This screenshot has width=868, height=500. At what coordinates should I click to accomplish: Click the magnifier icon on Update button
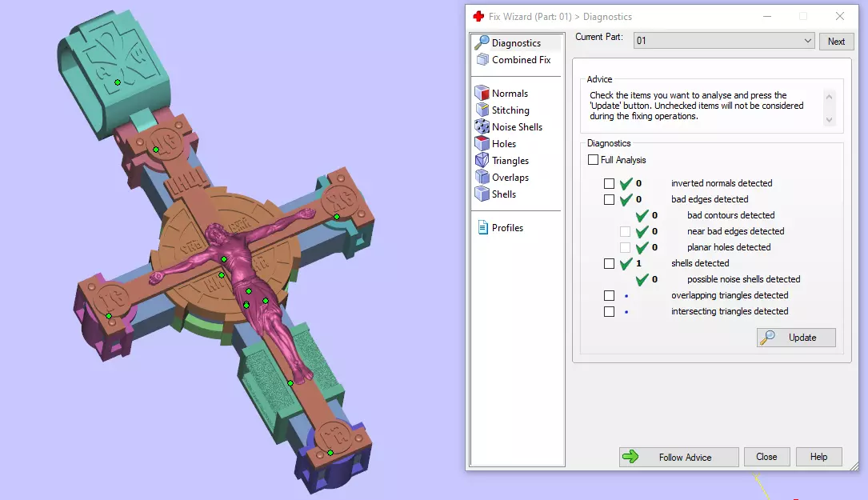pyautogui.click(x=767, y=337)
